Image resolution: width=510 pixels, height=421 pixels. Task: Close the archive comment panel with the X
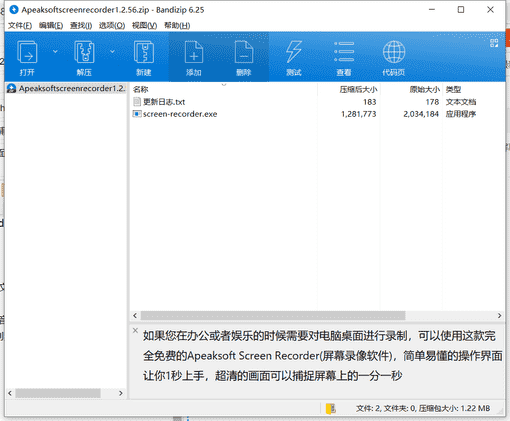point(135,331)
